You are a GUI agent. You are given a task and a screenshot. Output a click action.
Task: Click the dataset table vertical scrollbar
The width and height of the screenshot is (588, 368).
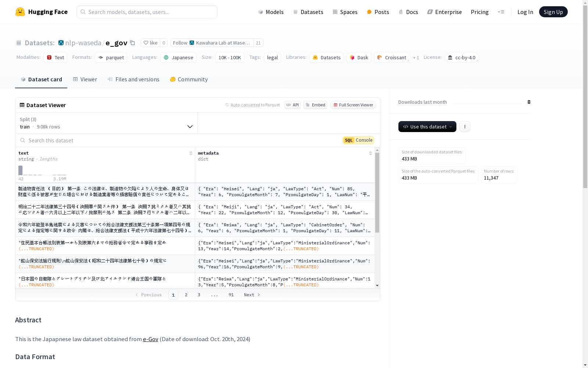(x=377, y=193)
